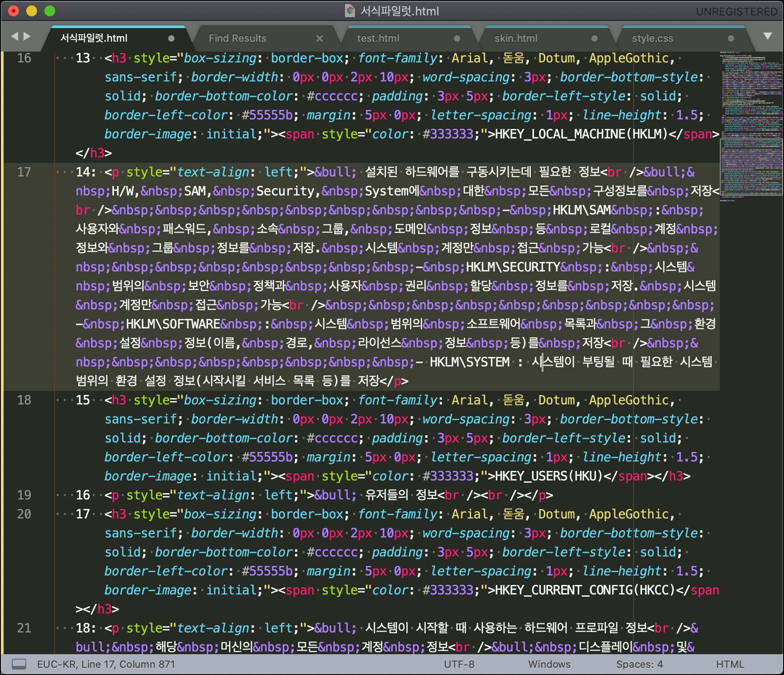Click the file icon in window title
The image size is (784, 675).
(x=350, y=11)
